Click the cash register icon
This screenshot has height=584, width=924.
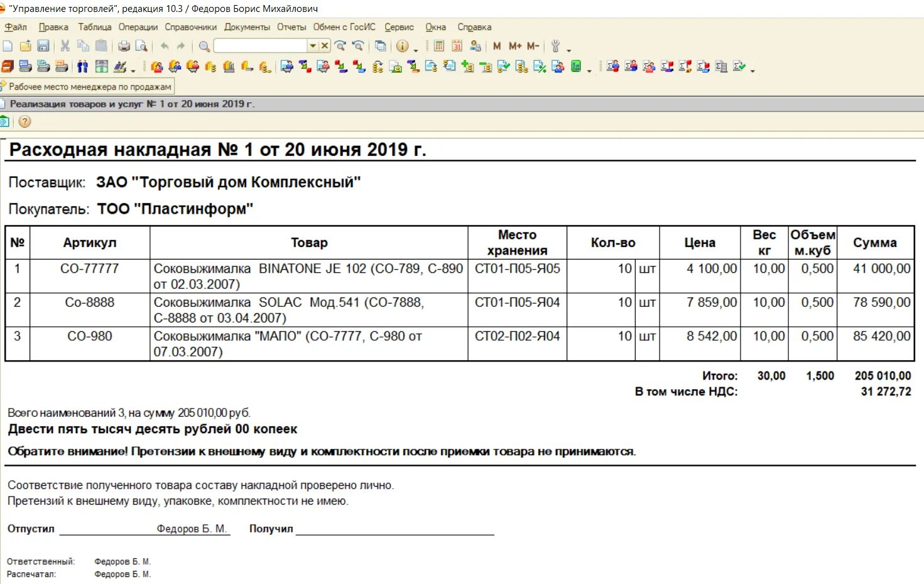click(x=101, y=66)
